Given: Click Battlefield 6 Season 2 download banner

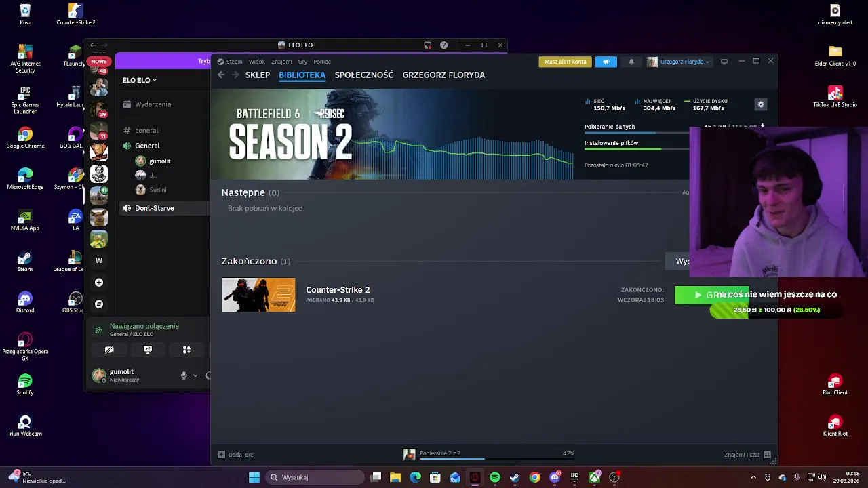Looking at the screenshot, I should 392,134.
